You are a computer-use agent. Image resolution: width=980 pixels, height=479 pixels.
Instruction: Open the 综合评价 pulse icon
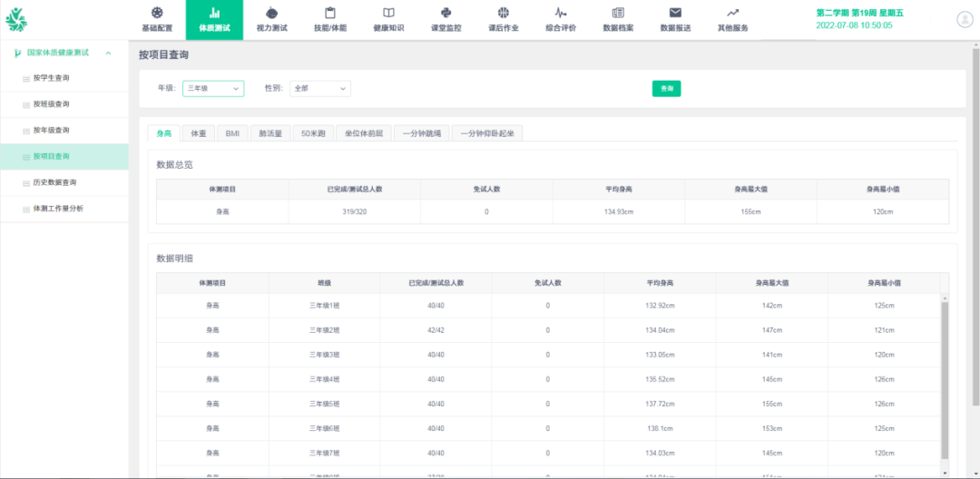(x=561, y=13)
